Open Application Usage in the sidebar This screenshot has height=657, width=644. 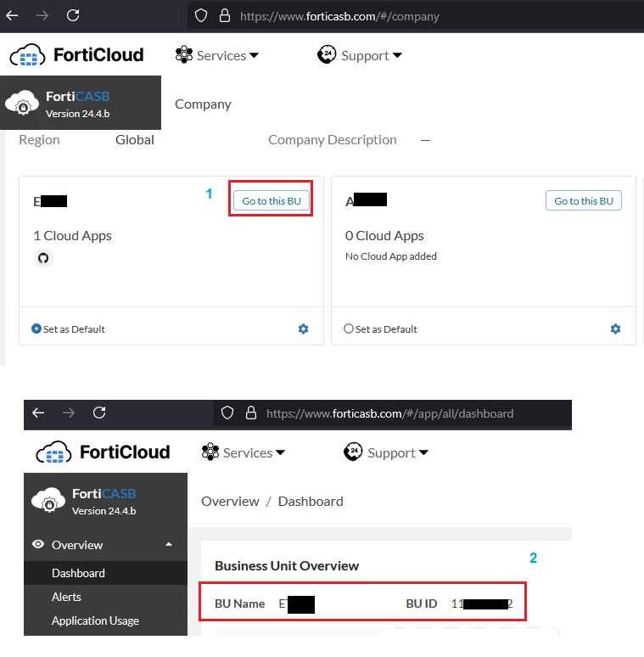tap(95, 621)
